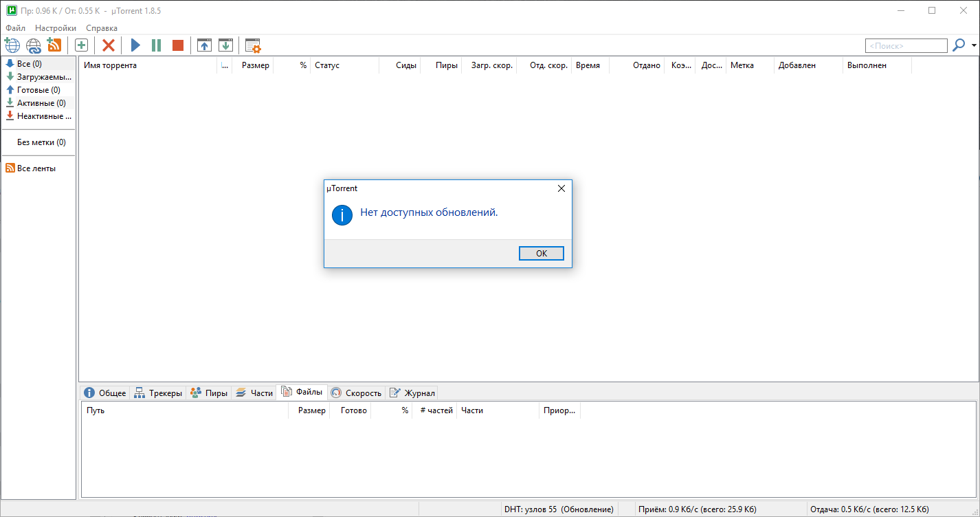Switch to the Трекеры tab

pos(158,393)
